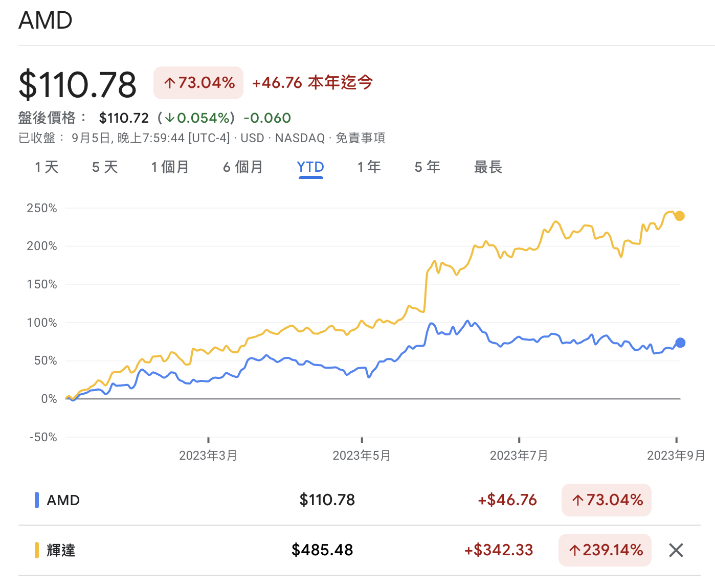Click the after-hours price $110.72
The height and width of the screenshot is (588, 715).
click(124, 118)
